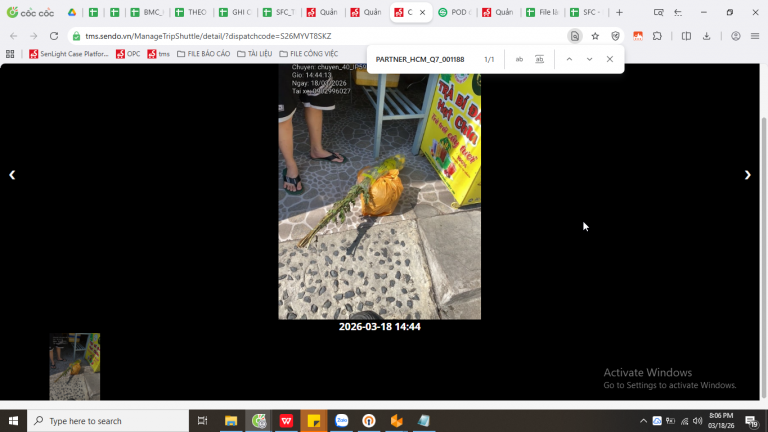This screenshot has width=768, height=432.
Task: Open SenLight Case Platform bookmark
Action: pyautogui.click(x=69, y=54)
